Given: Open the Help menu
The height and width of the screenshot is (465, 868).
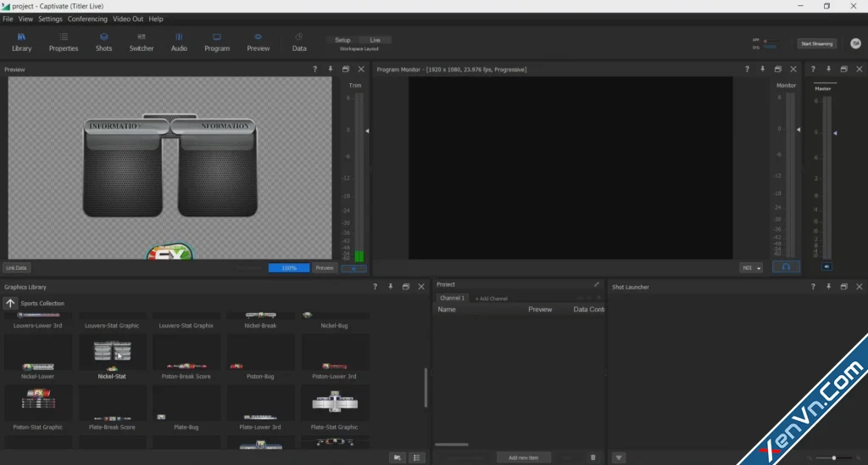Looking at the screenshot, I should pyautogui.click(x=156, y=19).
